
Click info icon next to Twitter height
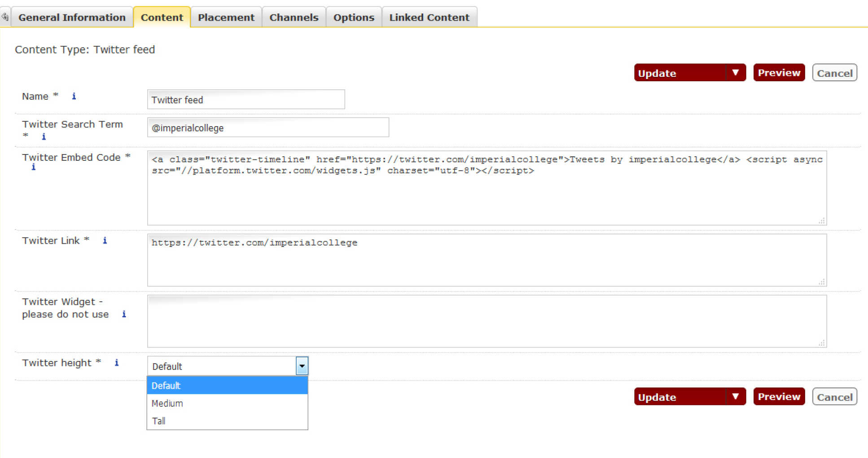click(x=116, y=363)
